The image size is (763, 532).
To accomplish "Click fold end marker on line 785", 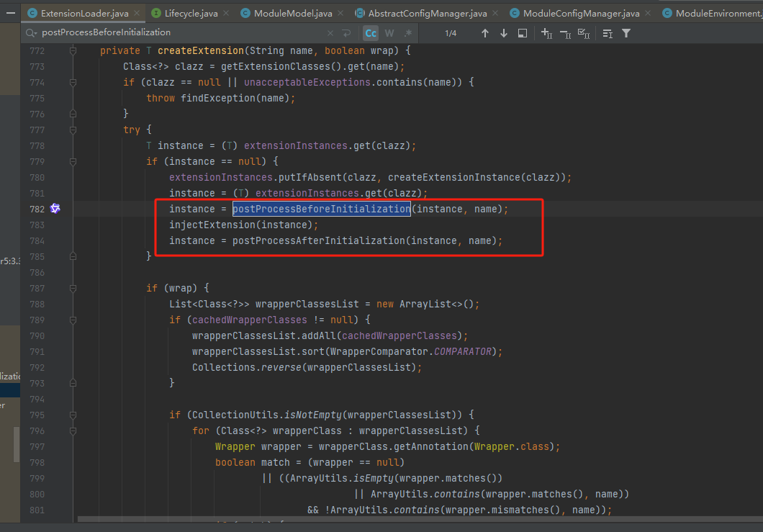I will (73, 256).
